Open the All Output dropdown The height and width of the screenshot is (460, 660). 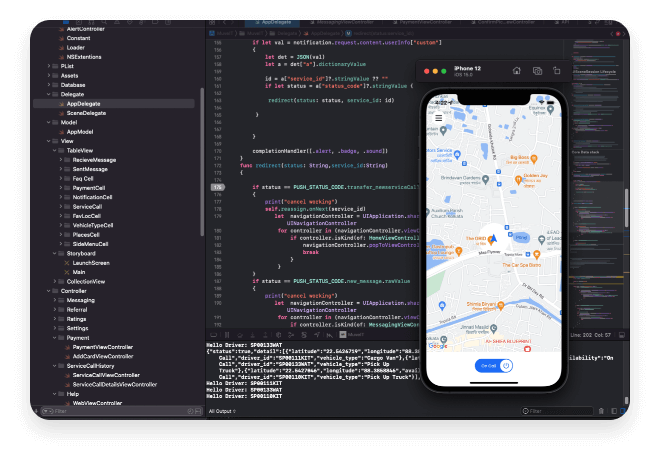tap(222, 411)
